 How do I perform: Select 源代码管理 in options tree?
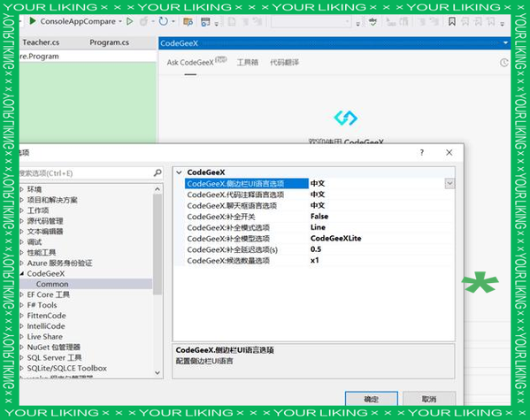(45, 221)
